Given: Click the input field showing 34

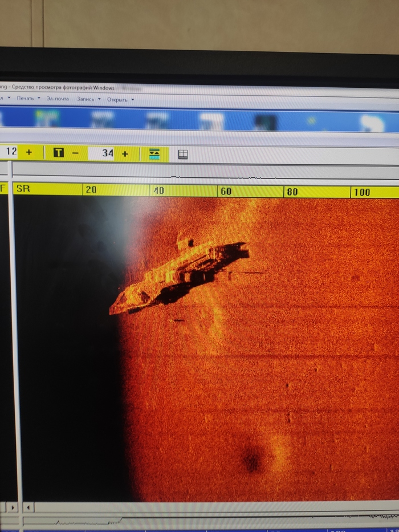Looking at the screenshot, I should [x=103, y=153].
